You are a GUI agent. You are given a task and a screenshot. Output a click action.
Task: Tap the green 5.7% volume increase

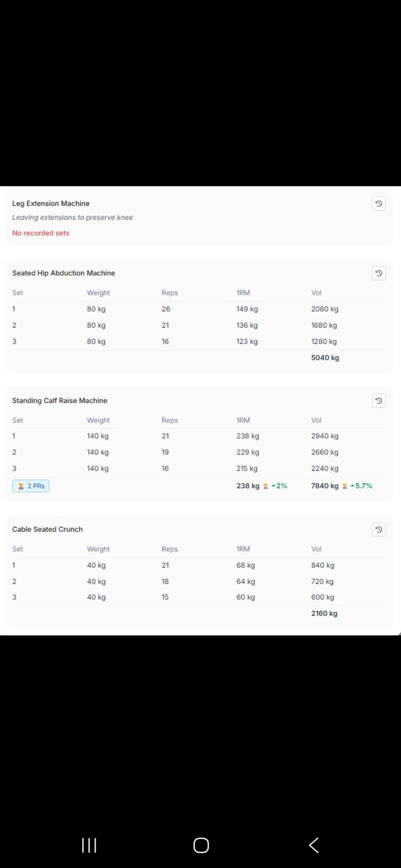click(x=361, y=486)
